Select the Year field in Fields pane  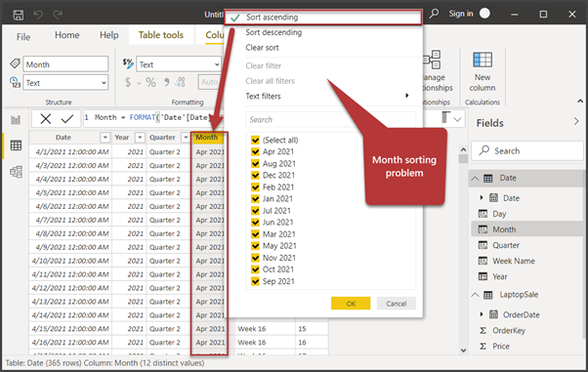coord(499,276)
